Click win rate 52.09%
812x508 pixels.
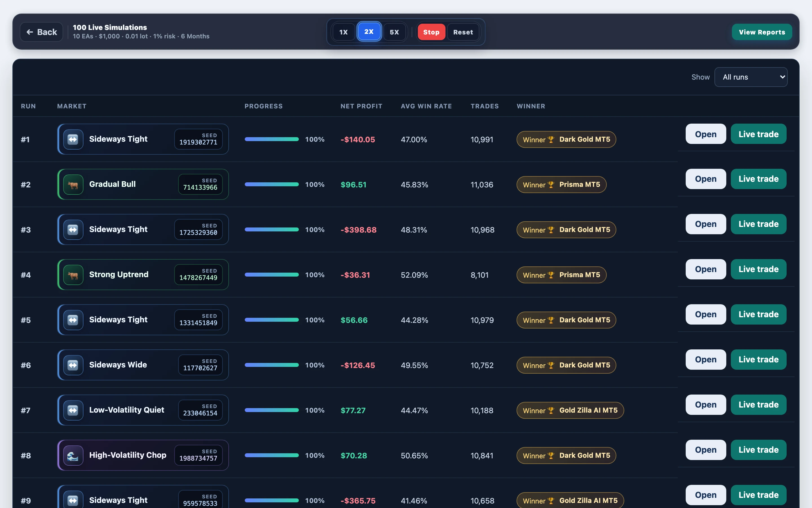(414, 275)
